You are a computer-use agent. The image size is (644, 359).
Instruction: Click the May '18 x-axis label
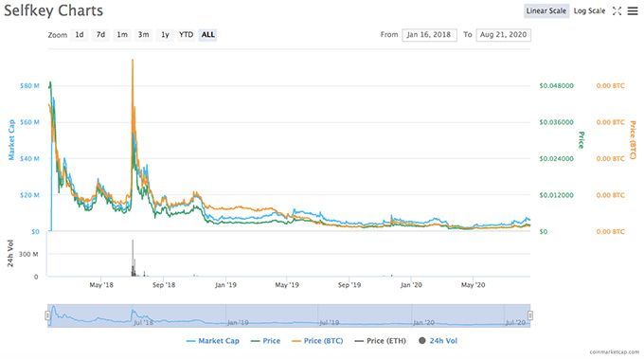(101, 285)
